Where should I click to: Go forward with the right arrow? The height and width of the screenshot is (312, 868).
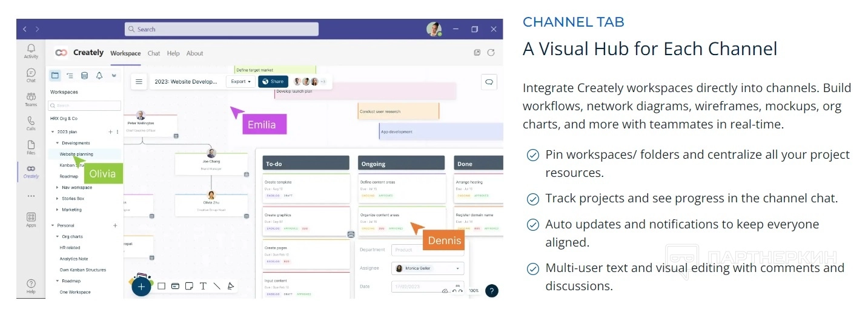pyautogui.click(x=37, y=29)
